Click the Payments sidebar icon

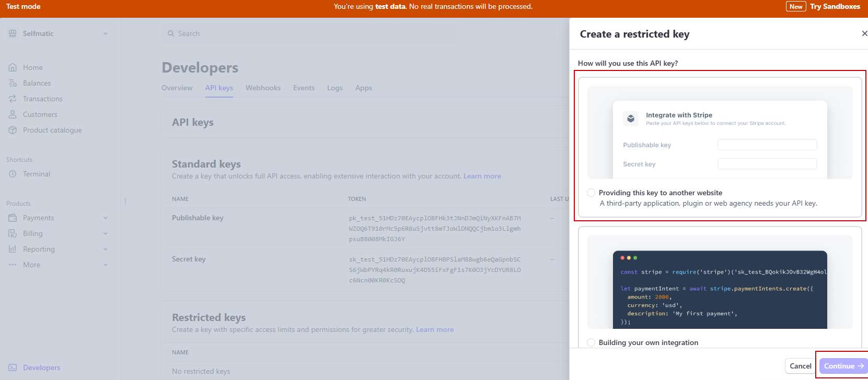[13, 218]
